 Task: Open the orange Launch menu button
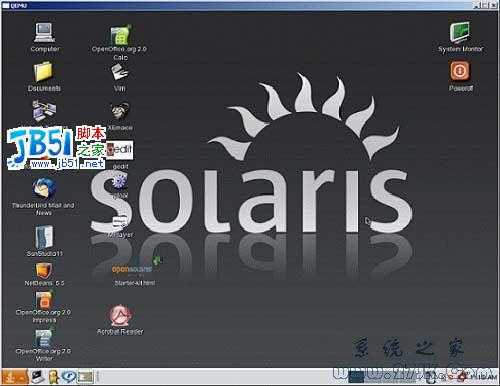[x=15, y=377]
